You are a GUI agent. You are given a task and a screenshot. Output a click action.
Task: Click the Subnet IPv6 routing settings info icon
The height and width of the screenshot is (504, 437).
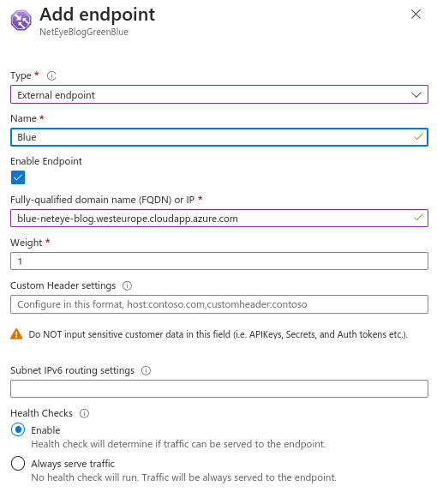[x=146, y=370]
